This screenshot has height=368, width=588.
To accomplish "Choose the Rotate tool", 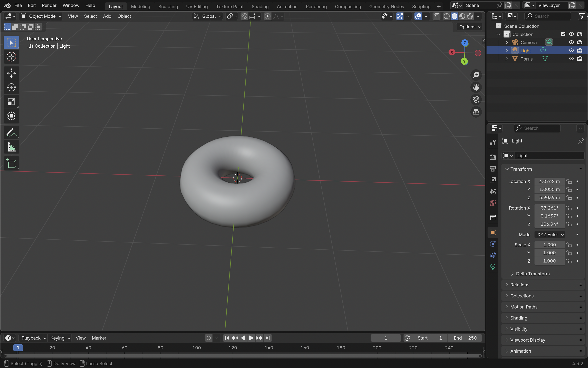I will 11,87.
